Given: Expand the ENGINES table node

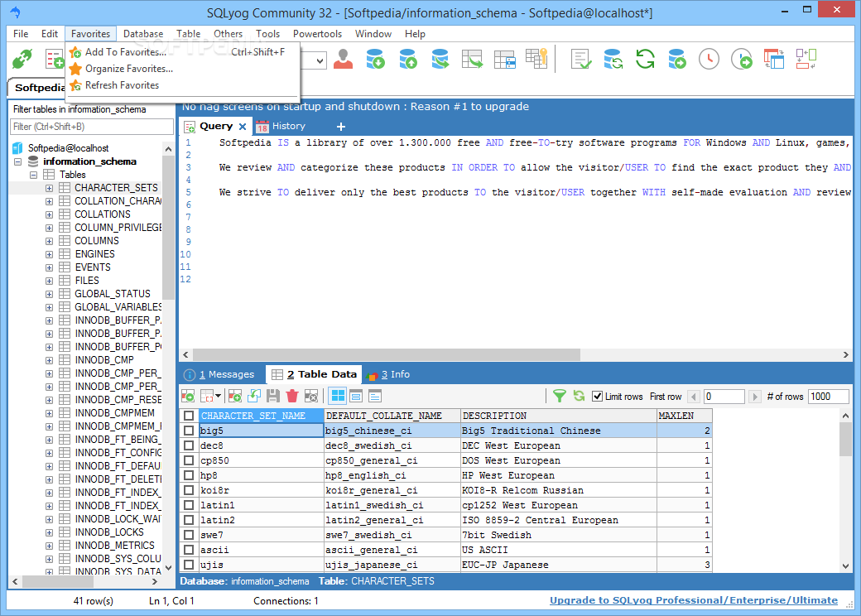Looking at the screenshot, I should [x=49, y=254].
